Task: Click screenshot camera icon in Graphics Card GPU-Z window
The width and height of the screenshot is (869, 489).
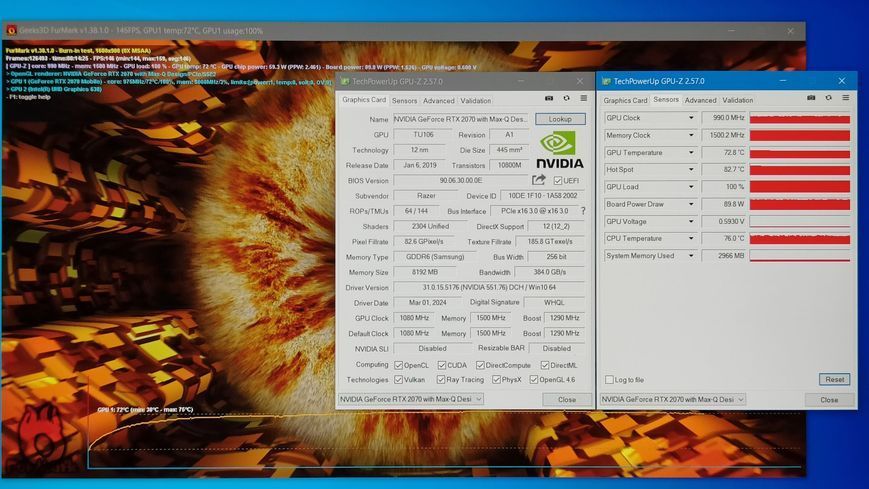Action: pyautogui.click(x=549, y=98)
